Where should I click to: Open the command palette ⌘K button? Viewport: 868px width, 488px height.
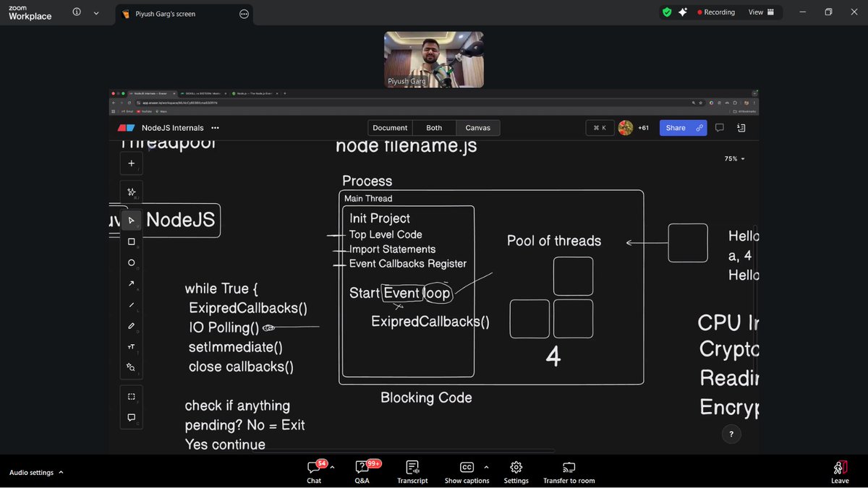coord(600,128)
